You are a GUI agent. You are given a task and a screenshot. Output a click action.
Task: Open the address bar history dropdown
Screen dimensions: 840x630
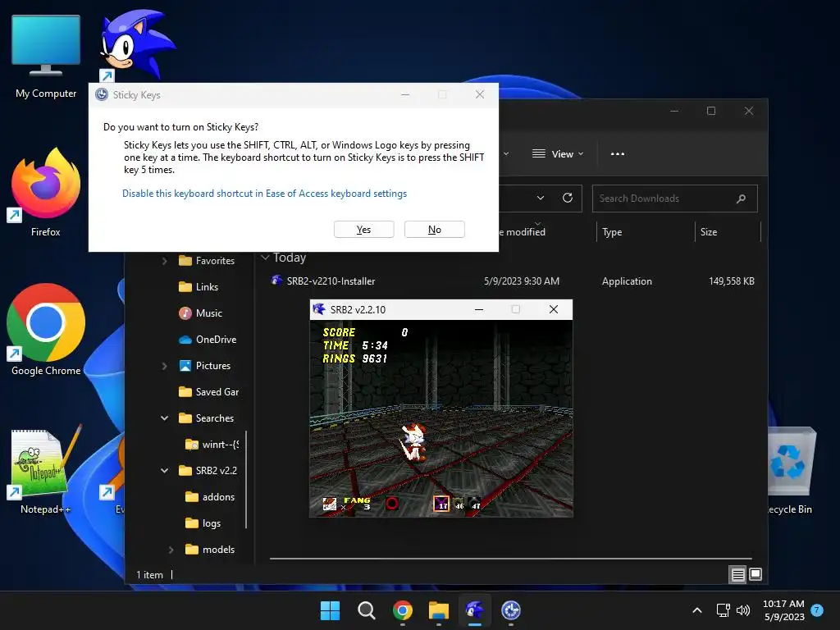[541, 199]
